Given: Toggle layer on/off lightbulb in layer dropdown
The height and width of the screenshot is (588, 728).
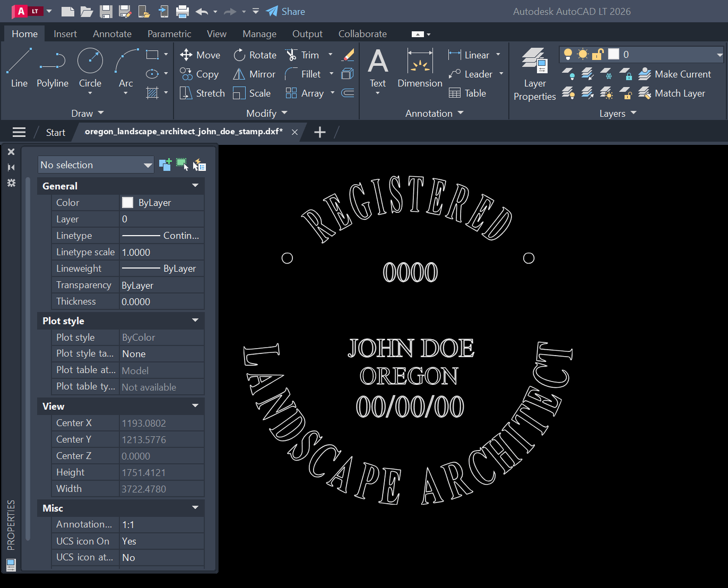Looking at the screenshot, I should click(x=568, y=54).
